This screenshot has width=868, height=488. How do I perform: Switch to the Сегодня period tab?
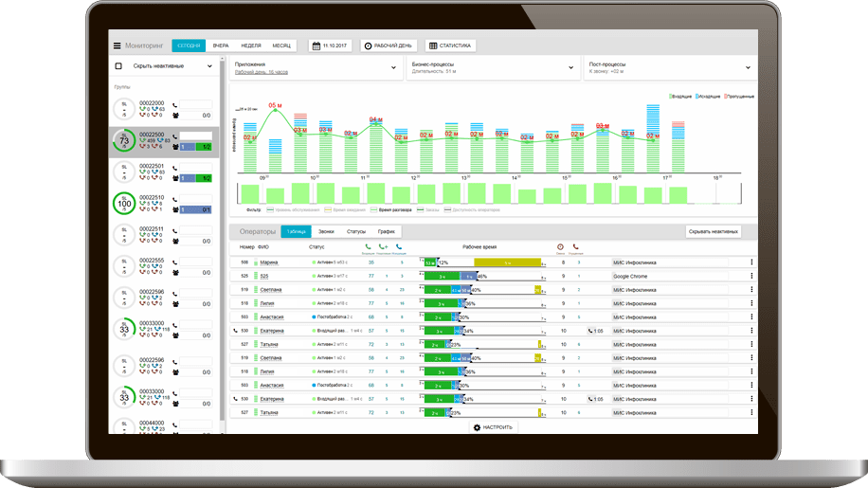coord(189,45)
